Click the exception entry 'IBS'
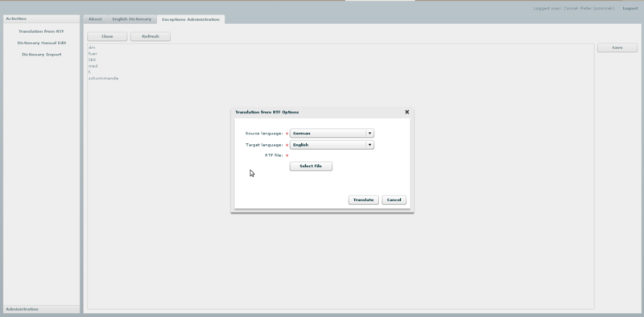 (92, 60)
